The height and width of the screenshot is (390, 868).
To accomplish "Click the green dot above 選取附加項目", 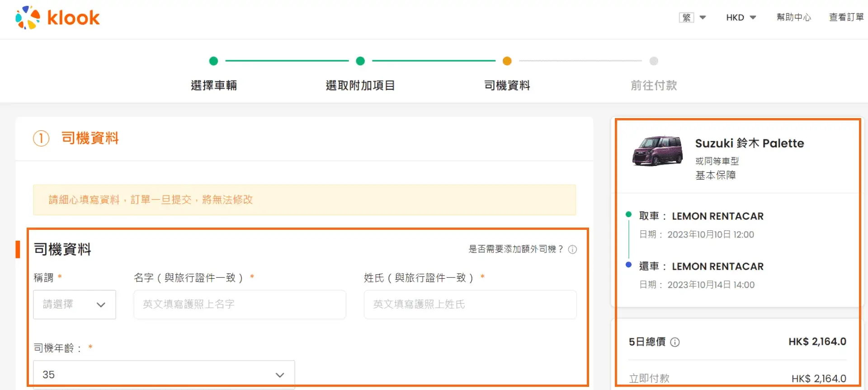I will pos(360,61).
